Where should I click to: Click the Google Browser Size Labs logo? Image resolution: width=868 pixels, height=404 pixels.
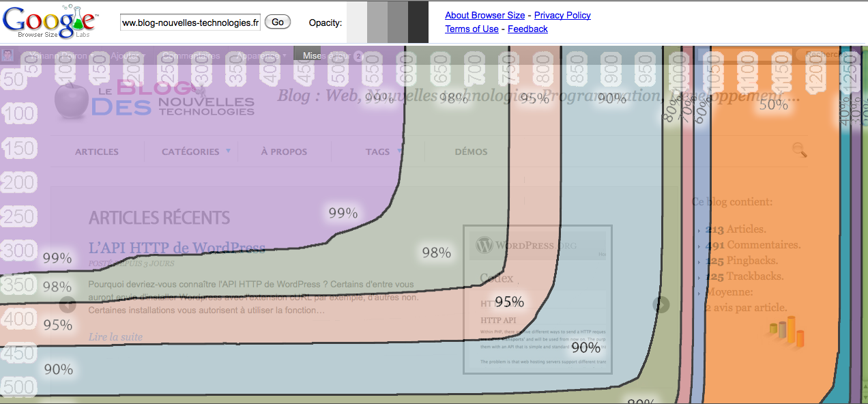click(x=50, y=21)
